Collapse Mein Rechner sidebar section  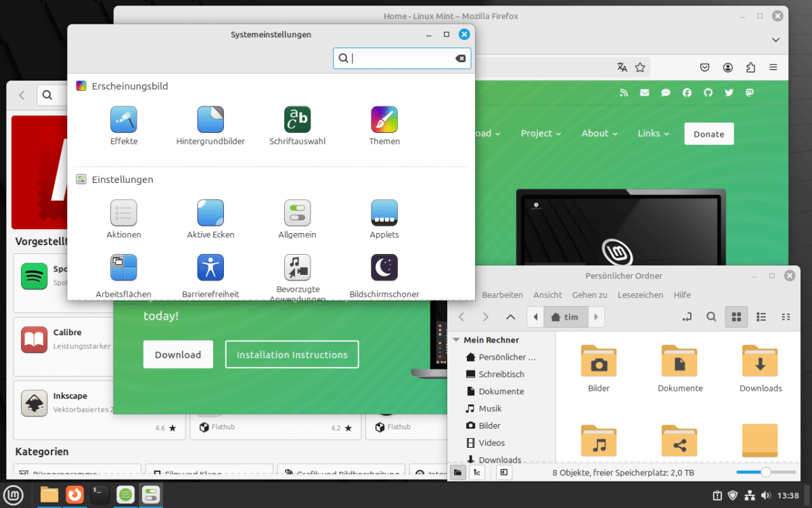click(457, 340)
